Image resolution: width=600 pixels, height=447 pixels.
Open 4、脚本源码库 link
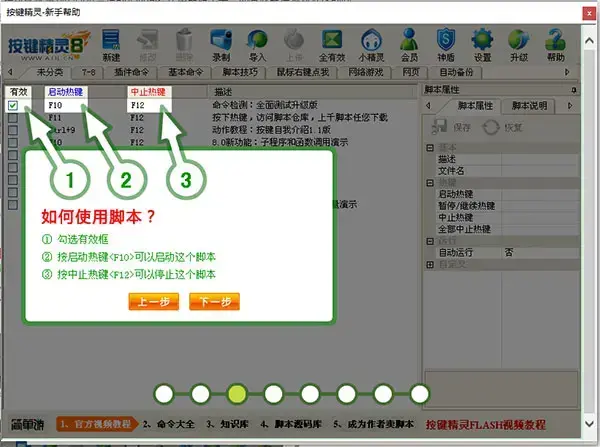[x=291, y=424]
